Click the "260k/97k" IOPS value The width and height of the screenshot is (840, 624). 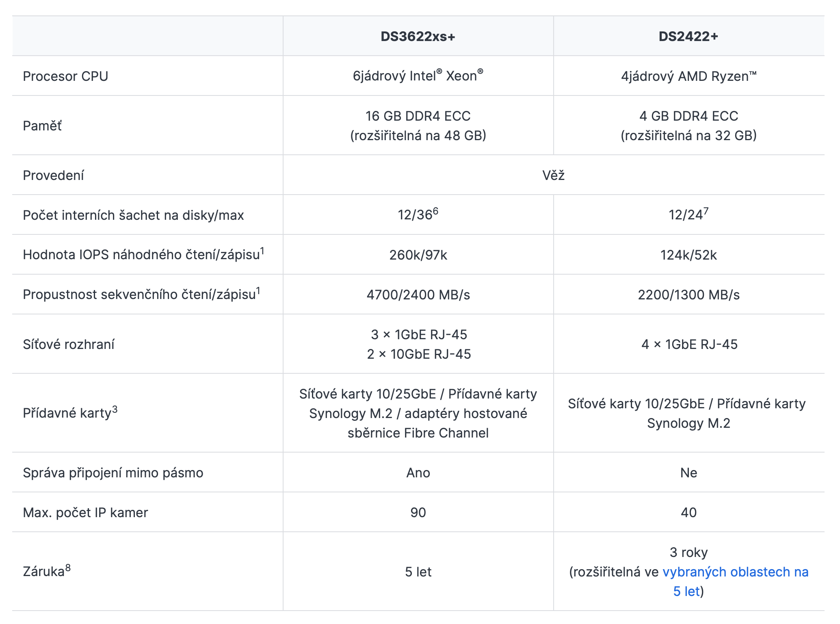point(418,255)
